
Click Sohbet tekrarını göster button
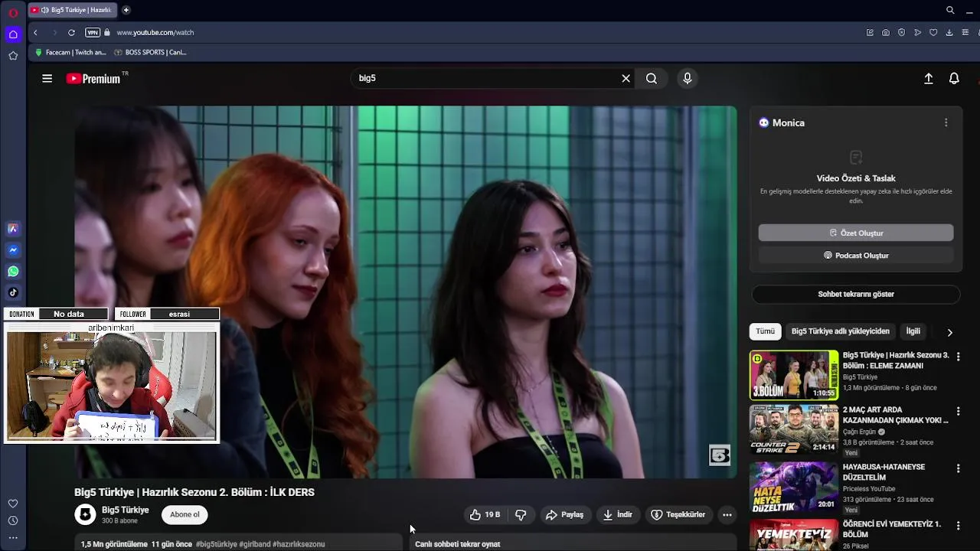point(856,294)
